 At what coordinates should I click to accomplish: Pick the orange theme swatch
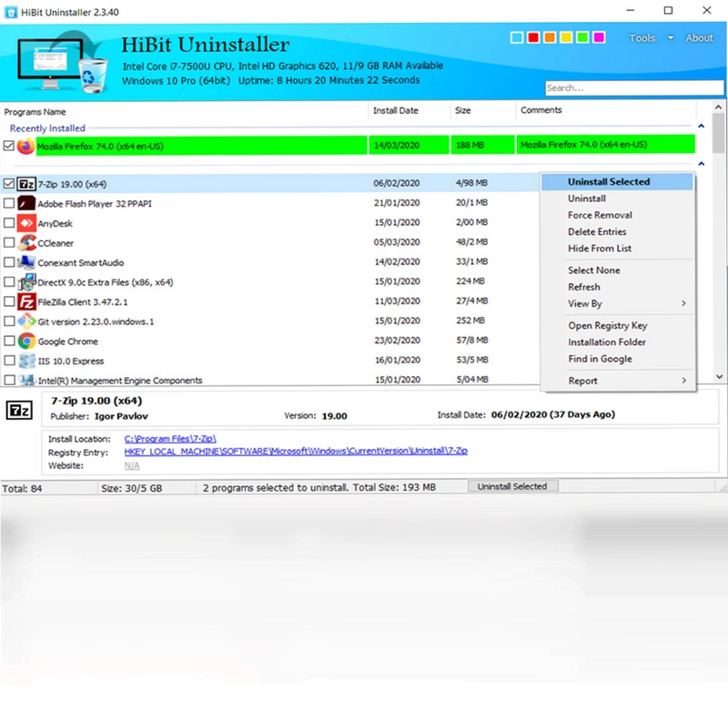click(x=550, y=37)
